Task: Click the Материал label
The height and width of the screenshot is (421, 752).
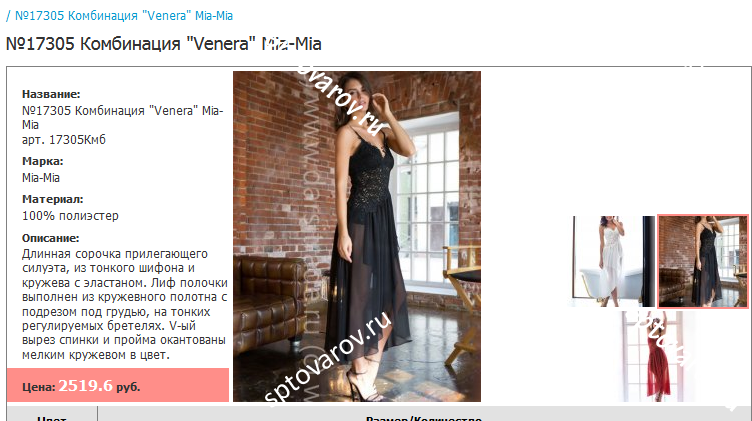Action: click(x=53, y=199)
